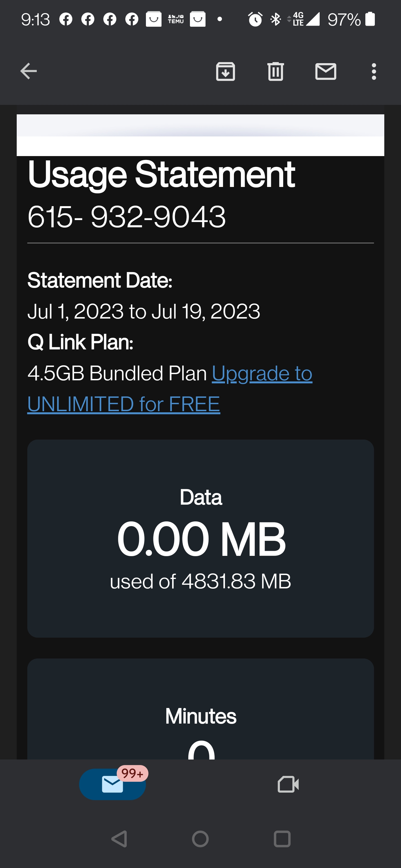This screenshot has height=868, width=401.
Task: Delete this email with trash icon
Action: [x=275, y=71]
